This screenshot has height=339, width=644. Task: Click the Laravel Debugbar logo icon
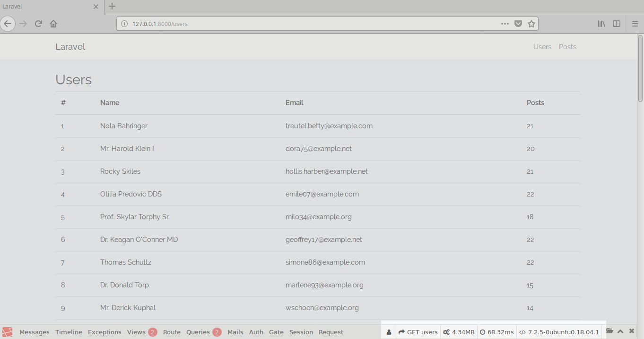click(x=8, y=332)
